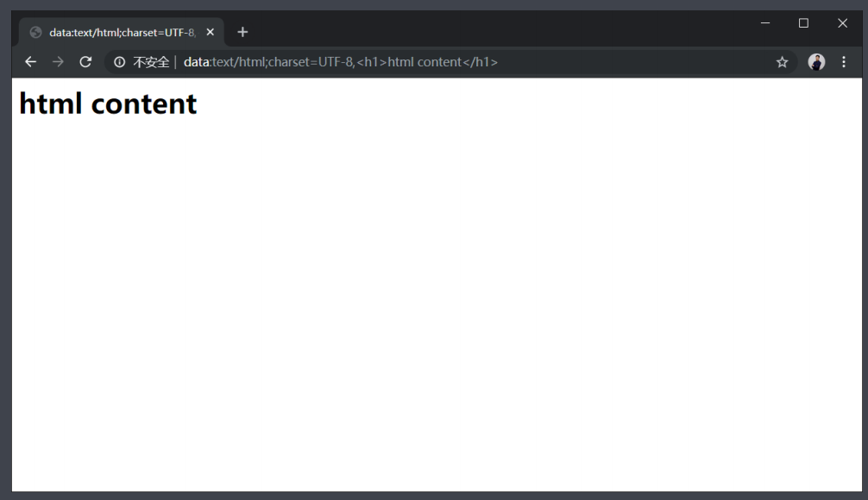This screenshot has height=500, width=868.
Task: Bookmark this page with the star icon
Action: [x=782, y=62]
